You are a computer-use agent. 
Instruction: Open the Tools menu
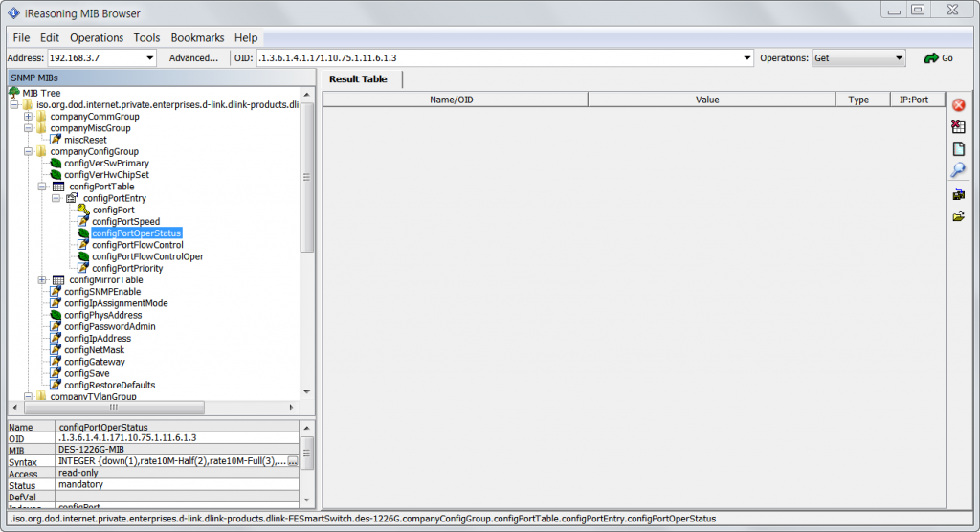(x=146, y=38)
